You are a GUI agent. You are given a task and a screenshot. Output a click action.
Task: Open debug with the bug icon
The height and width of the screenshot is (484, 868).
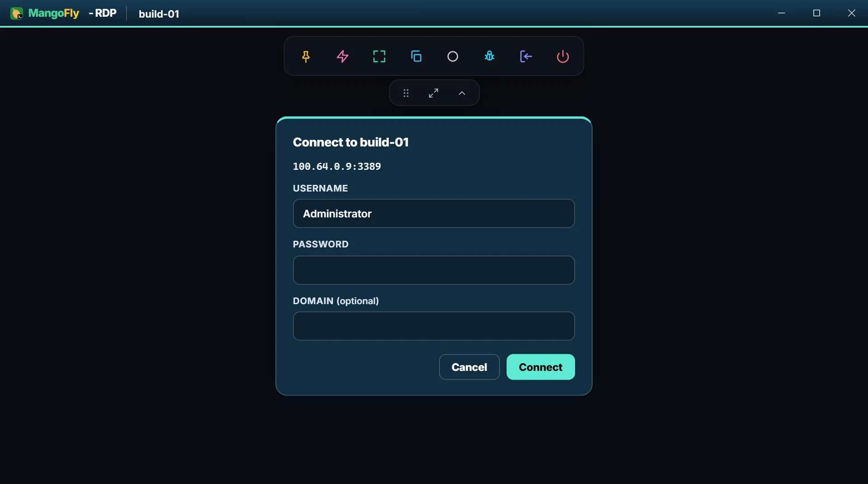tap(489, 56)
